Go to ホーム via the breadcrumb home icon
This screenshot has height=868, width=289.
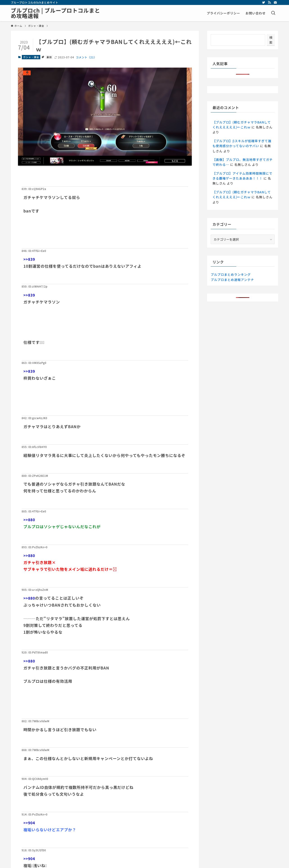(x=16, y=26)
